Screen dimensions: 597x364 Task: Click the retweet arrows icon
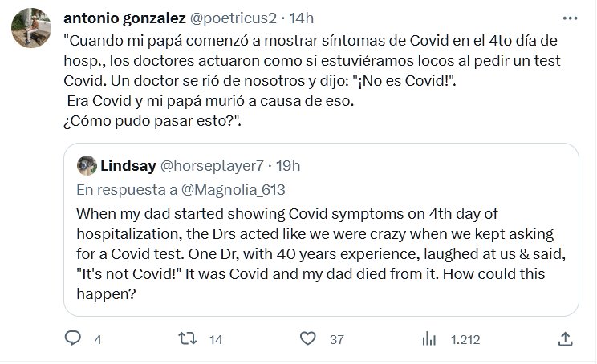pos(186,340)
